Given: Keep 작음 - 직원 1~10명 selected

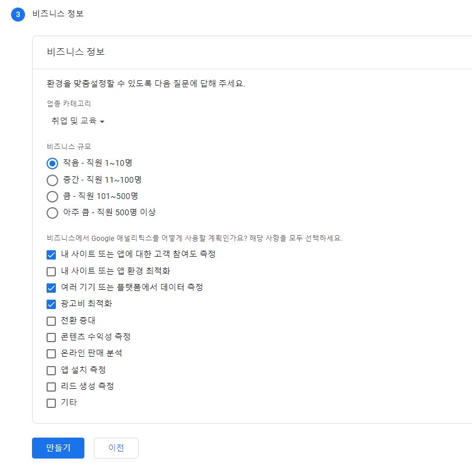Looking at the screenshot, I should pos(52,163).
